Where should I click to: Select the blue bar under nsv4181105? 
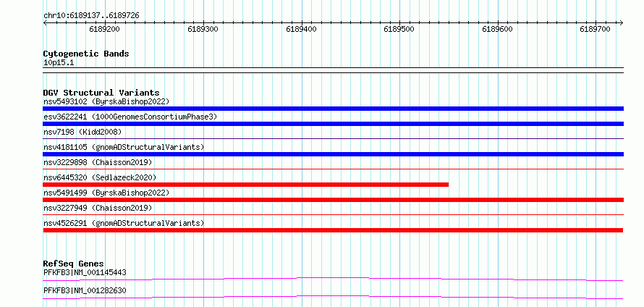tap(333, 154)
